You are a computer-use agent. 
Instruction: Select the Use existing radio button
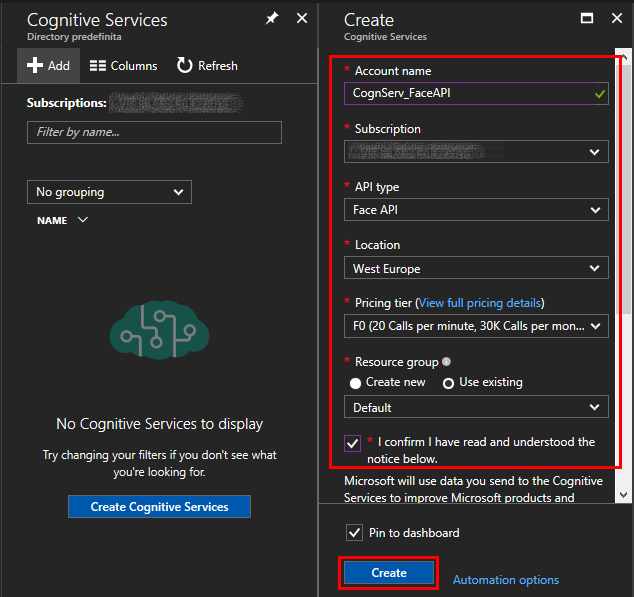pos(448,383)
